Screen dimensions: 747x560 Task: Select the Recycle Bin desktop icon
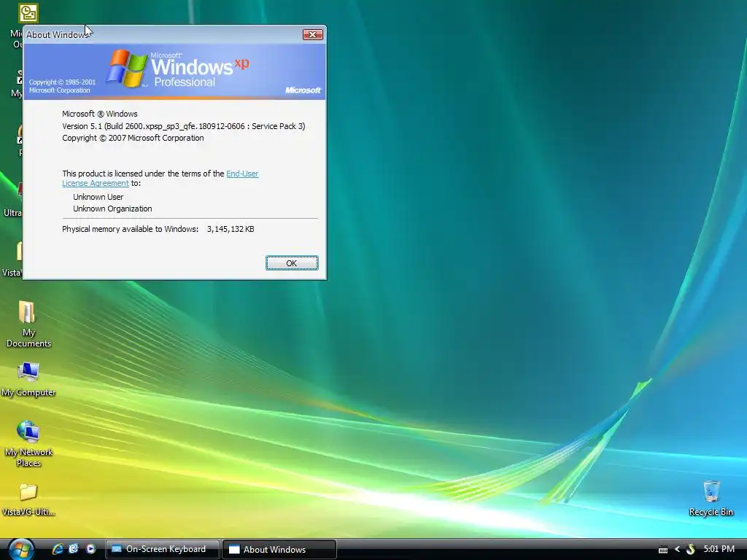coord(711,497)
